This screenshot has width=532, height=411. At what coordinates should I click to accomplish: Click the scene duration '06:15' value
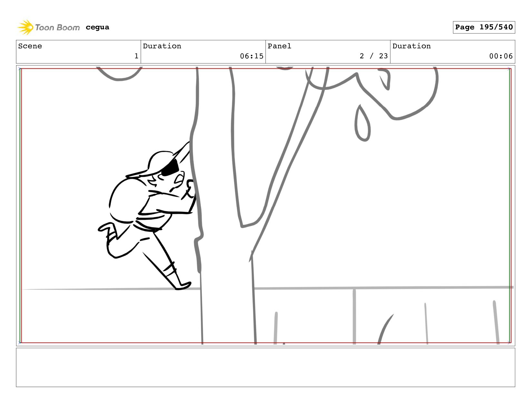tap(251, 56)
